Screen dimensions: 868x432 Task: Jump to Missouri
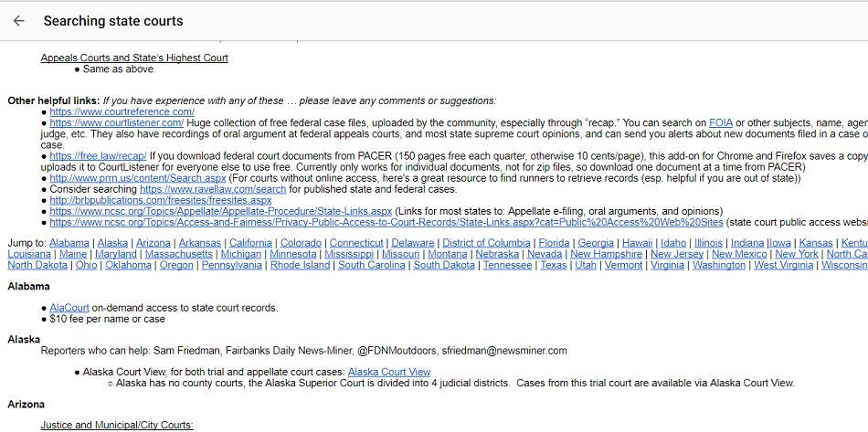click(x=400, y=254)
